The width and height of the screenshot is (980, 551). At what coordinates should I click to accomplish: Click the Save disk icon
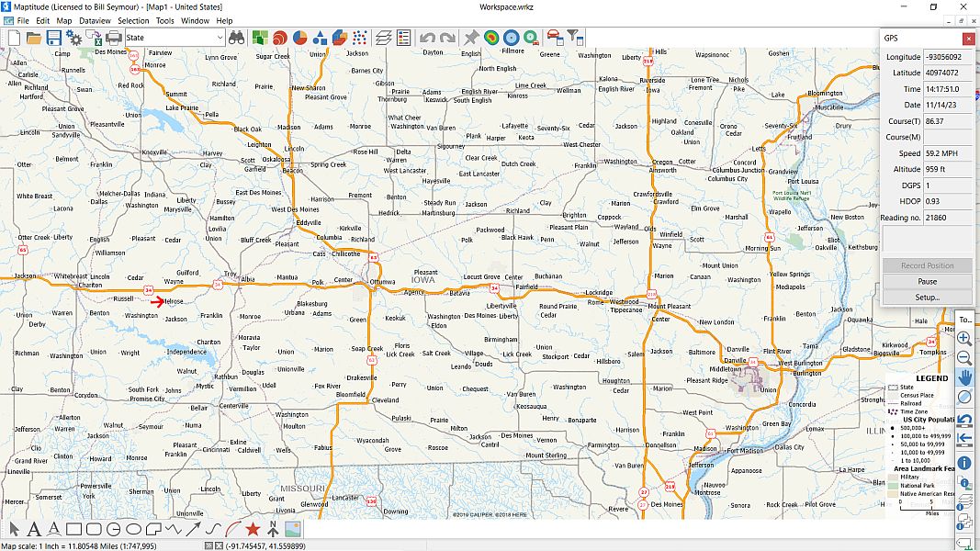click(54, 38)
